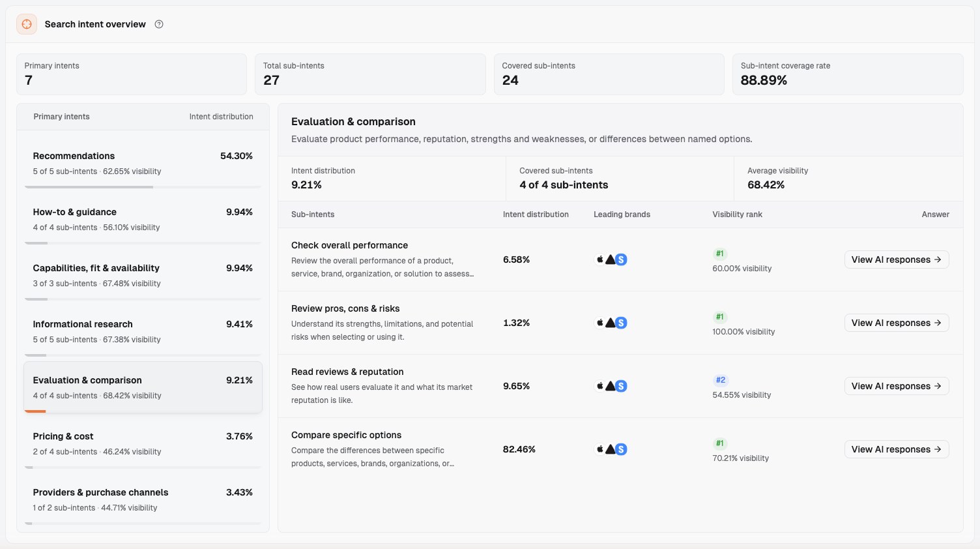Image resolution: width=980 pixels, height=549 pixels.
Task: Click leading brands icons in Review pros, cons & risks row
Action: point(611,323)
